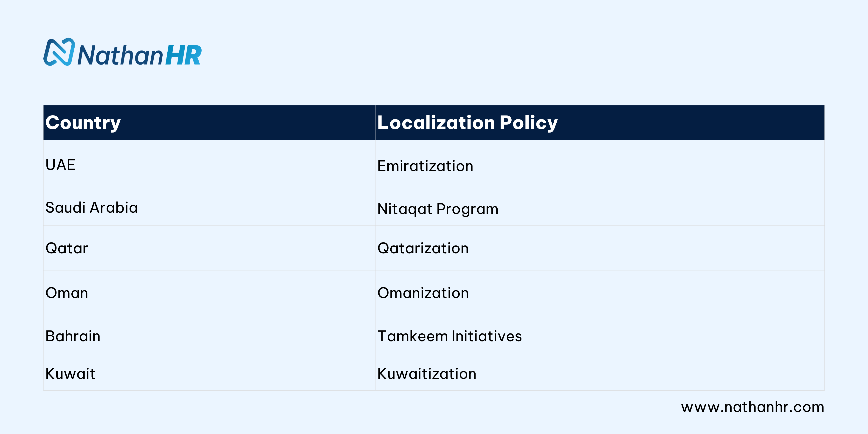This screenshot has width=868, height=434.
Task: Click the dark navy table header bar
Action: point(434,123)
